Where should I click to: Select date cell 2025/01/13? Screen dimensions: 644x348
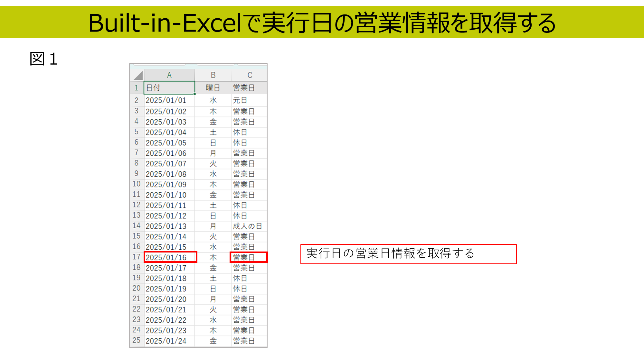pyautogui.click(x=169, y=226)
